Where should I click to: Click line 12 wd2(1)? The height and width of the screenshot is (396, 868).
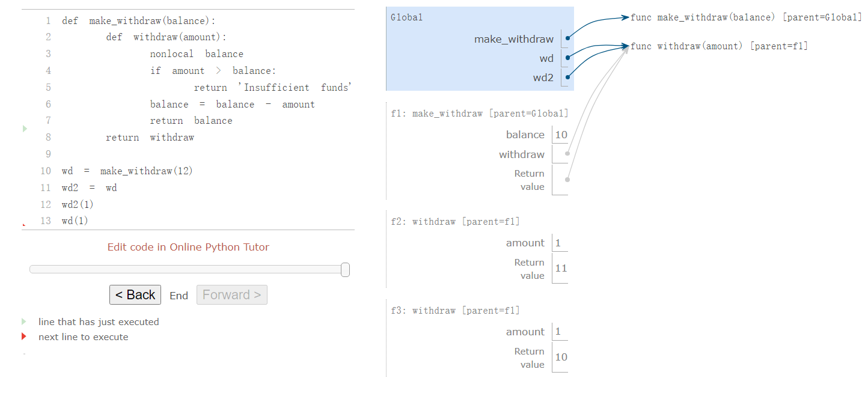pos(78,204)
